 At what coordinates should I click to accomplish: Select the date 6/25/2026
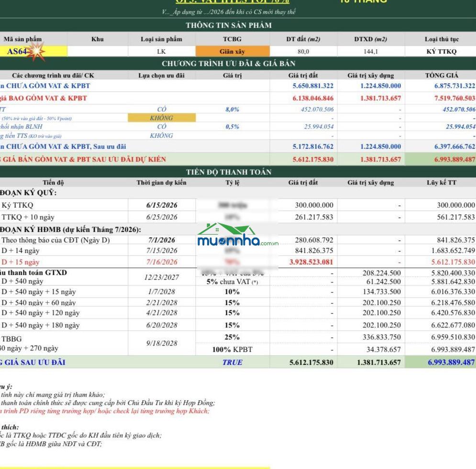162,217
